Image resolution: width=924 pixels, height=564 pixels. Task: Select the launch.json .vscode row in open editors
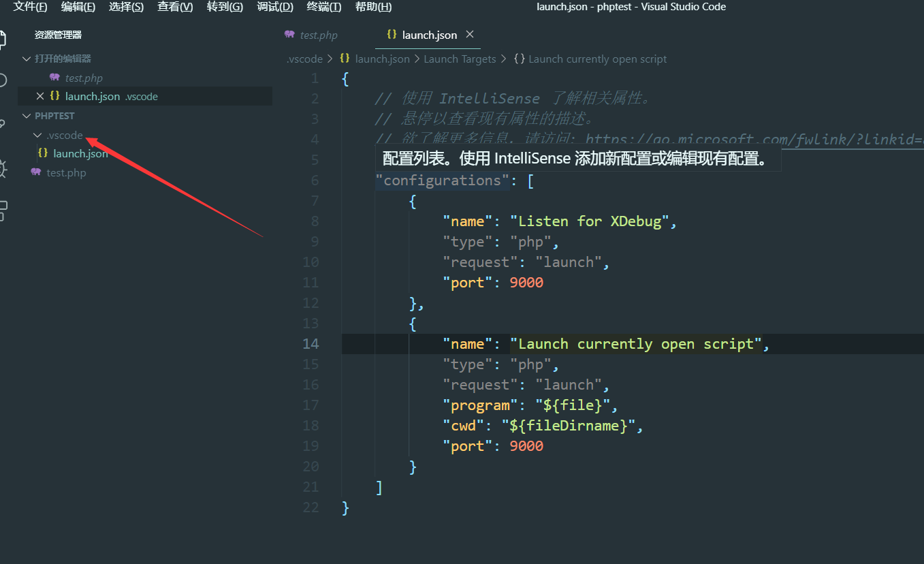(145, 96)
